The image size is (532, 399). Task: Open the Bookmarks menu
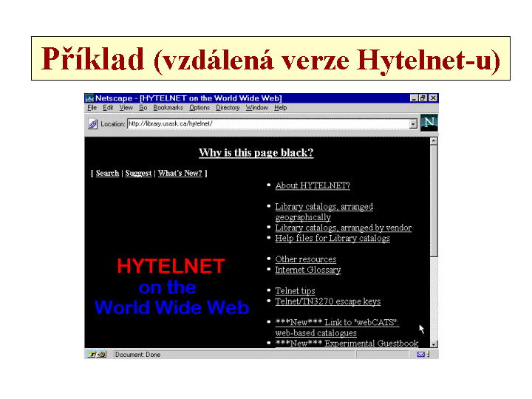(168, 108)
